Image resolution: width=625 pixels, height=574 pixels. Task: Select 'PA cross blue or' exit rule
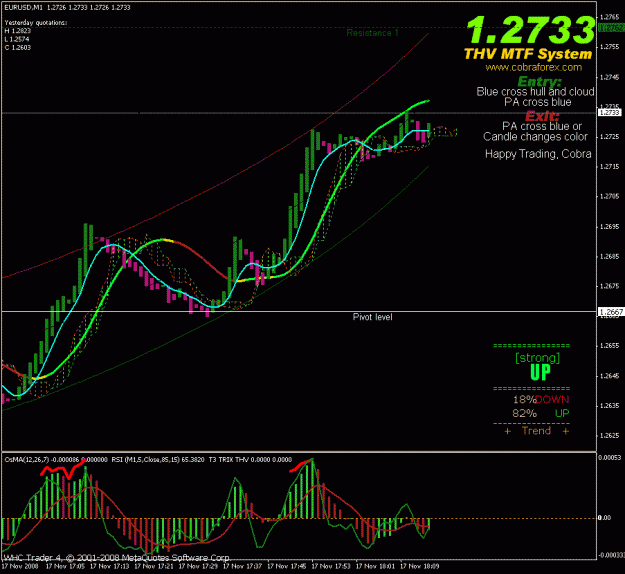point(542,126)
